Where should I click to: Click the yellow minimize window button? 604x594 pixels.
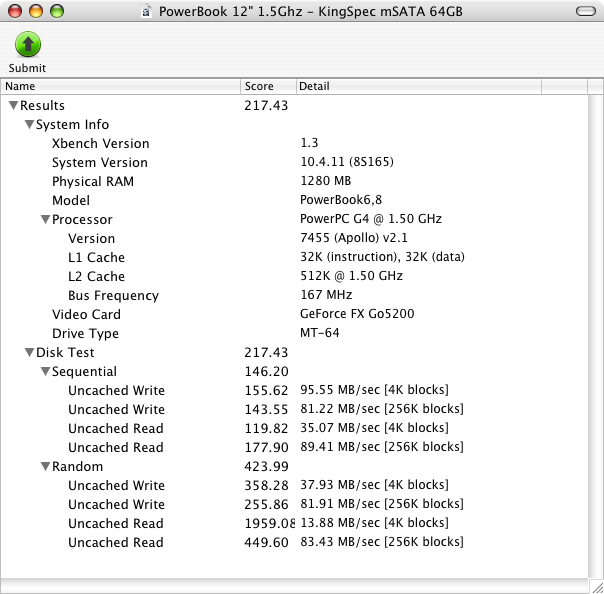(x=36, y=11)
